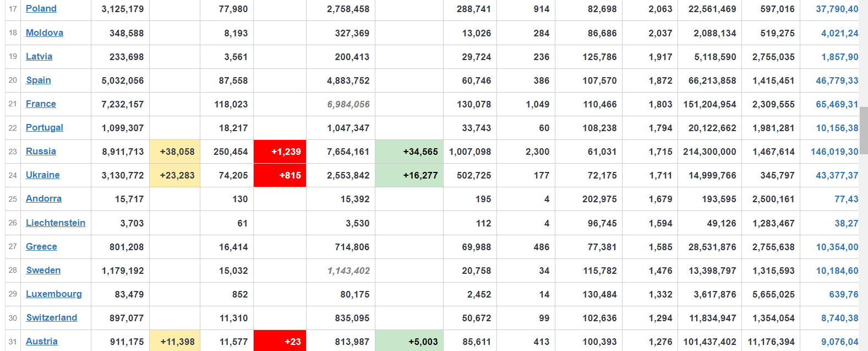Click Ukraine's yellow +23,283 new cases cell
The height and width of the screenshot is (351, 868).
click(x=175, y=175)
